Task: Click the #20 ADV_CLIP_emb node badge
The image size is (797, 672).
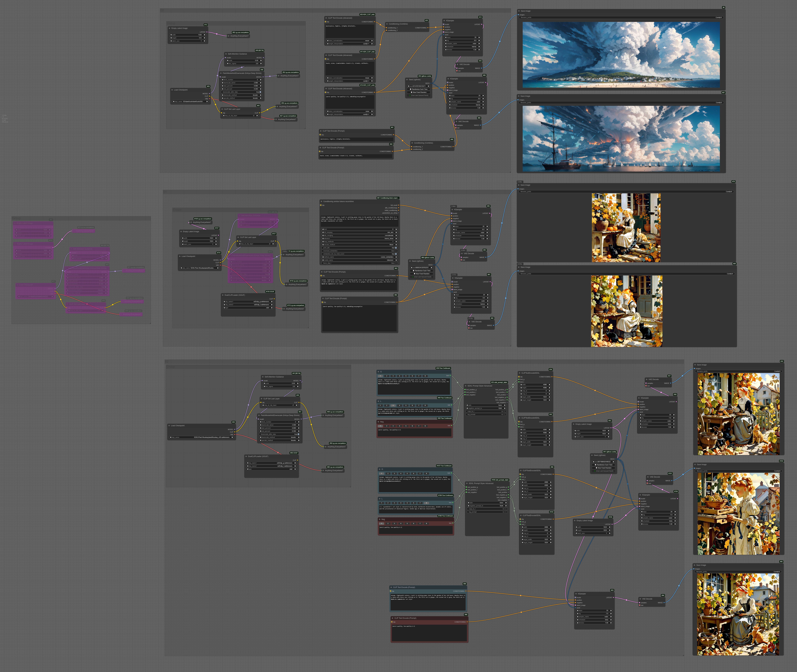Action: pos(367,14)
